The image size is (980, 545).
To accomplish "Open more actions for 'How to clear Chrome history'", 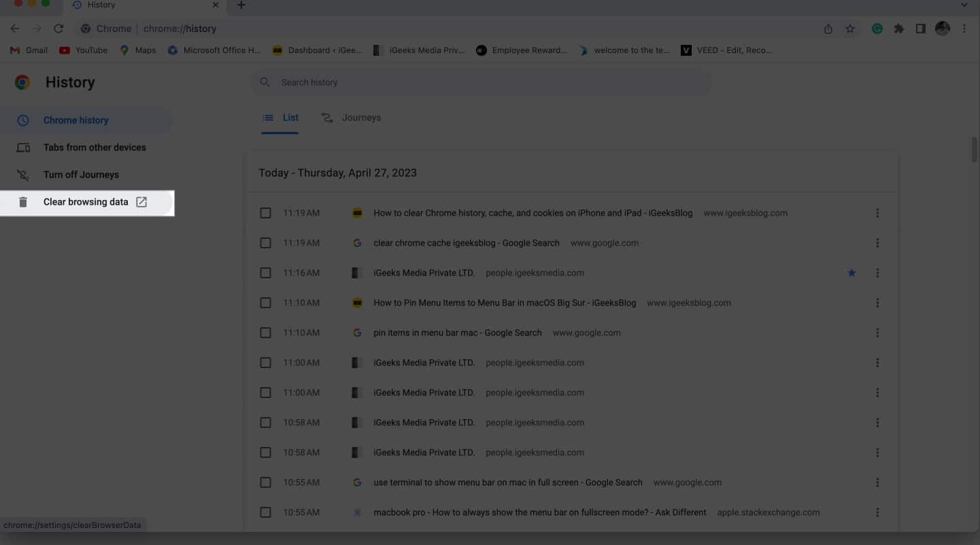I will (877, 213).
